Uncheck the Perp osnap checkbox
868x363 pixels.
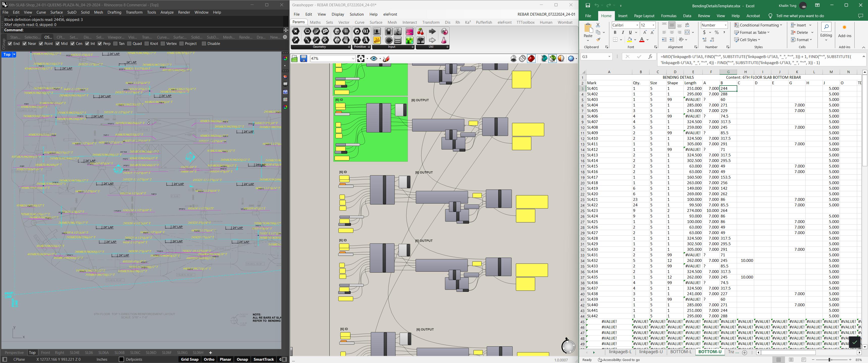click(x=100, y=43)
